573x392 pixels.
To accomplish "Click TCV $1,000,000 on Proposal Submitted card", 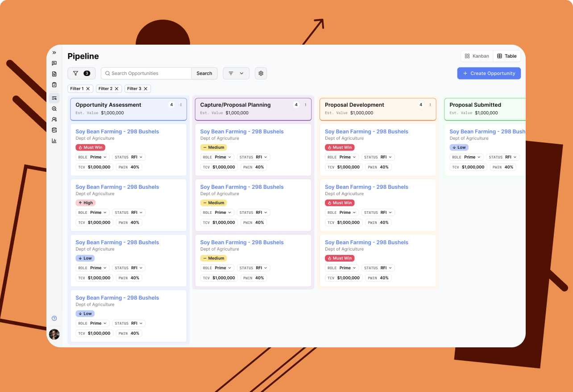I will tap(469, 167).
